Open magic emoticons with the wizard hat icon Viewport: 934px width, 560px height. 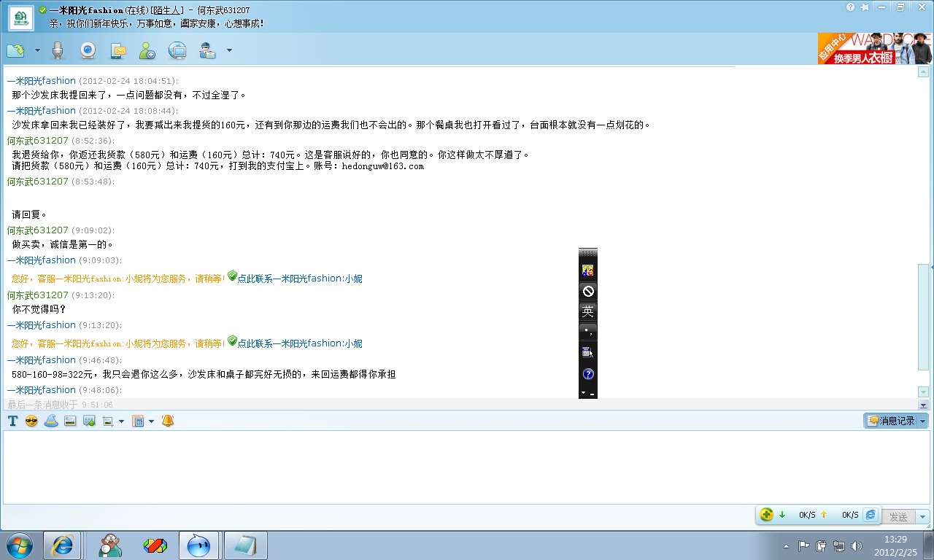point(51,421)
